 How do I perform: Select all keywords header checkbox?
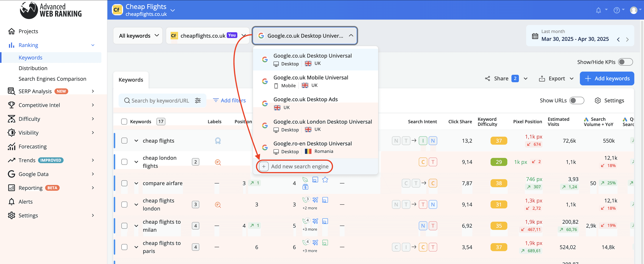click(124, 122)
